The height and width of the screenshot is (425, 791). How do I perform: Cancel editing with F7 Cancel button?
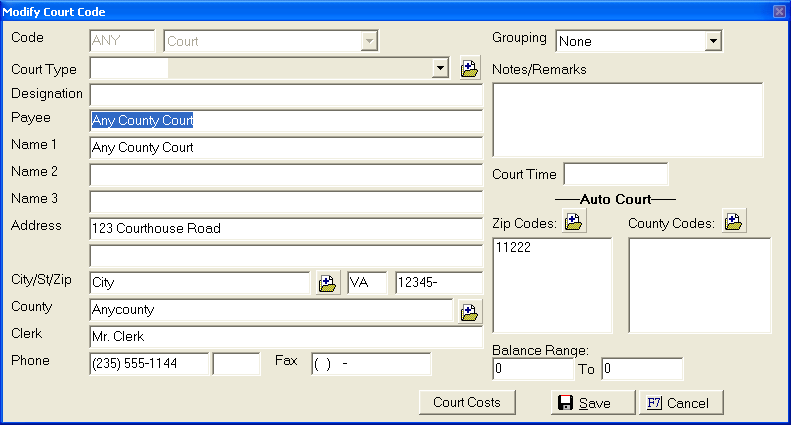[x=680, y=402]
